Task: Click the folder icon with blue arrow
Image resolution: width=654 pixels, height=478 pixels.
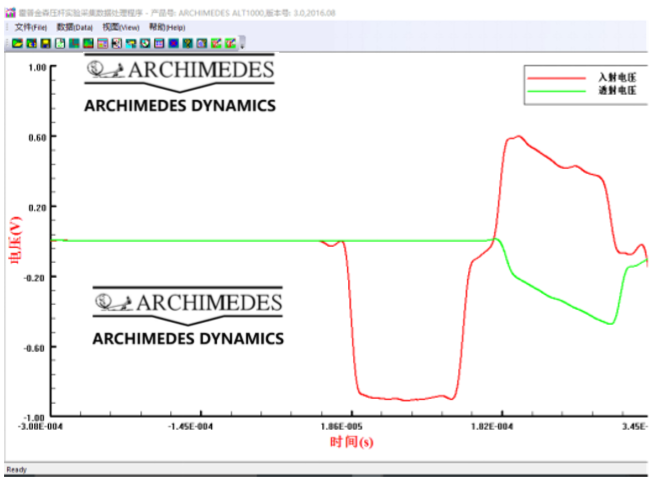Action: pos(32,43)
